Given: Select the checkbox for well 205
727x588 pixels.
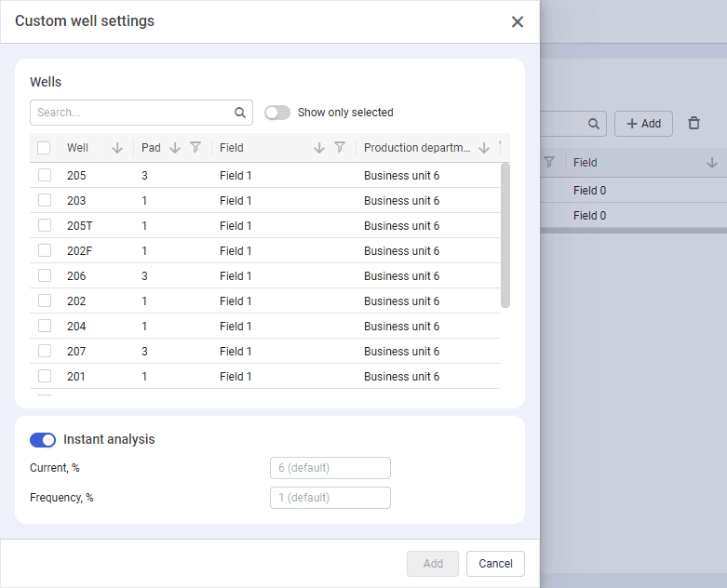Looking at the screenshot, I should coord(45,175).
